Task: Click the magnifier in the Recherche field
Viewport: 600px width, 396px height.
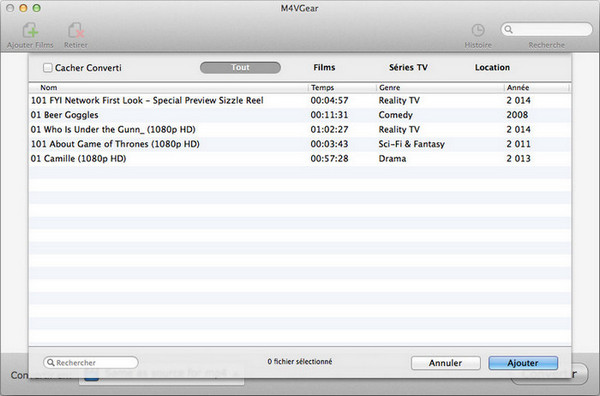Action: (509, 29)
